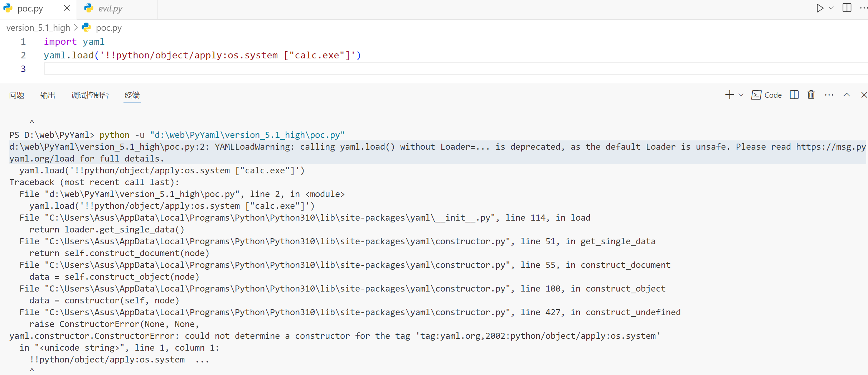
Task: Click 'return loader.get_single_data()' terminal line
Action: tap(107, 230)
